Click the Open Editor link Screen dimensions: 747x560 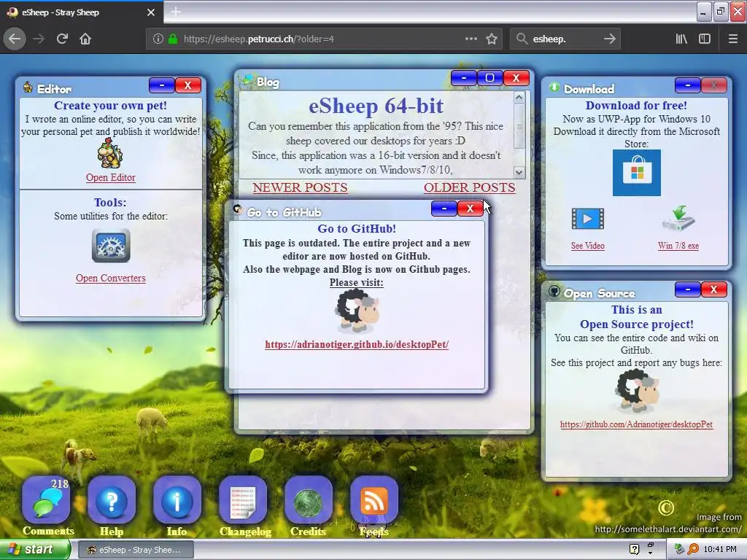(111, 178)
